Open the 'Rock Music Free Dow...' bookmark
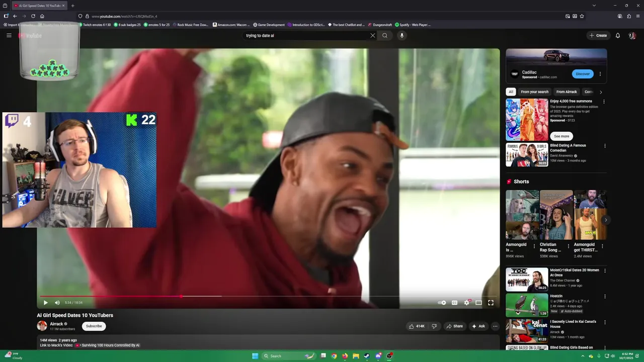The height and width of the screenshot is (362, 644). [x=190, y=25]
